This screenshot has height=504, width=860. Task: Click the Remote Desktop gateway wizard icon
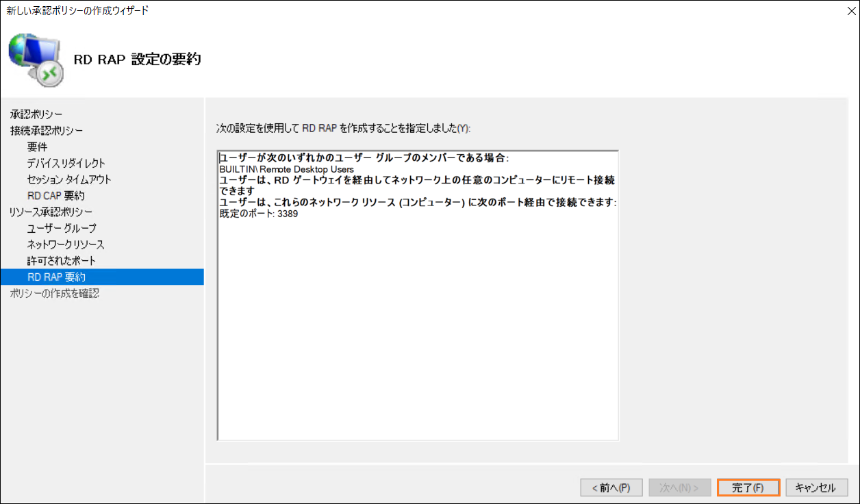coord(36,59)
